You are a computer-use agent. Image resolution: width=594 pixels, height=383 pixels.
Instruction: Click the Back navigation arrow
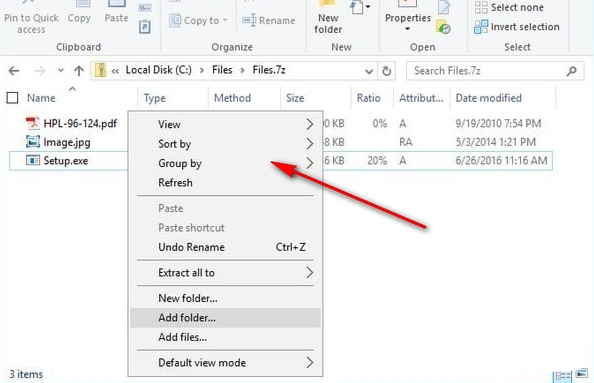tap(14, 71)
